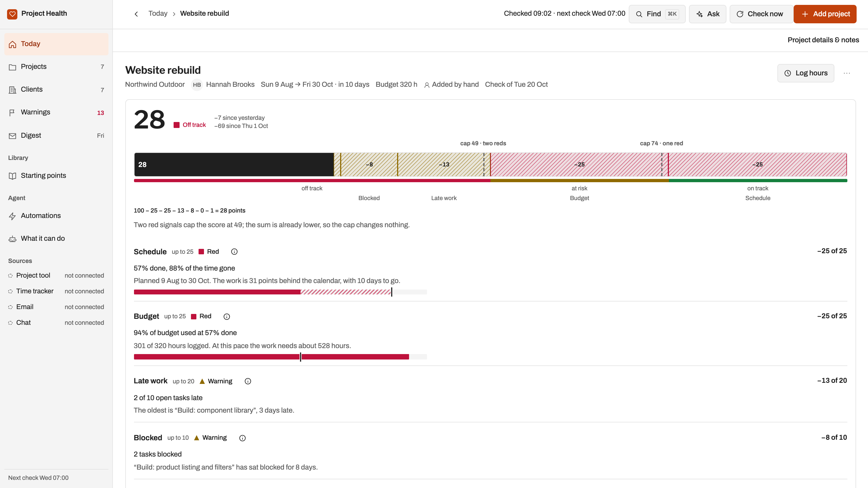Screen dimensions: 868x488
Task: Open Projects in the sidebar
Action: tap(56, 67)
